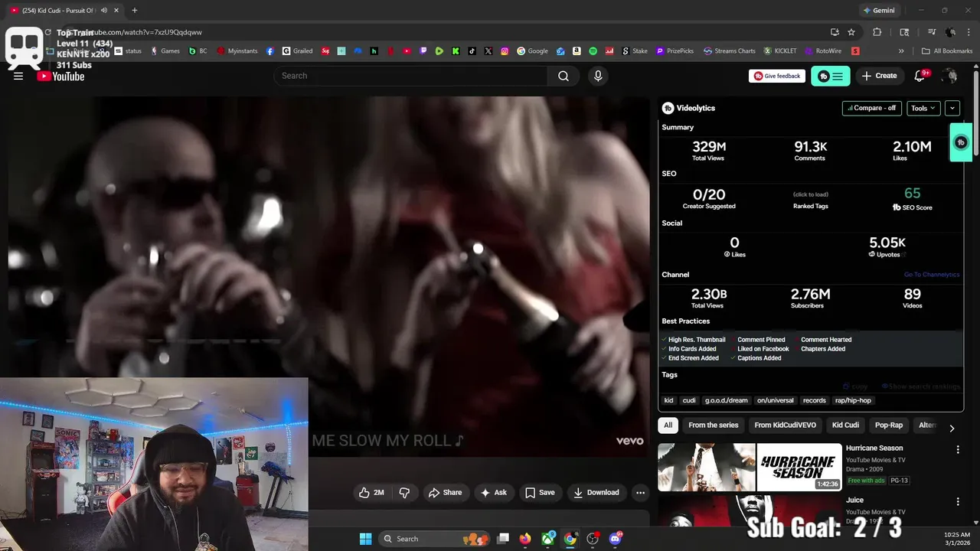
Task: Click the Download button
Action: (596, 492)
